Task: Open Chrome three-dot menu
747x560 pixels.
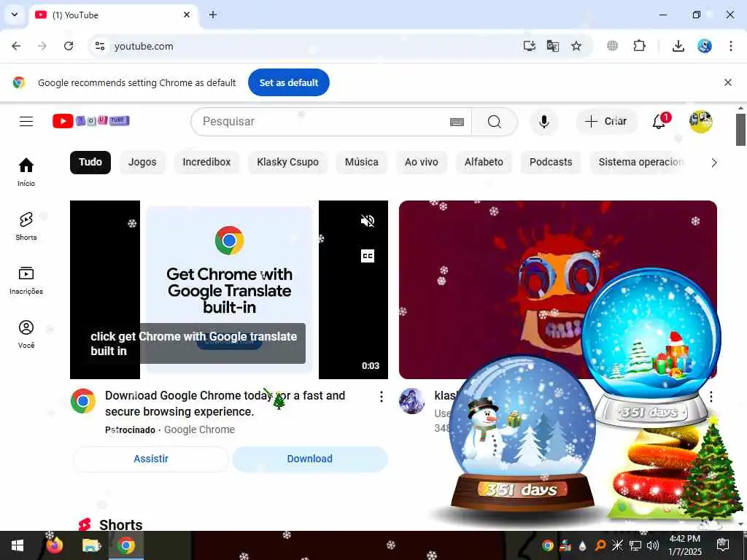Action: [731, 46]
